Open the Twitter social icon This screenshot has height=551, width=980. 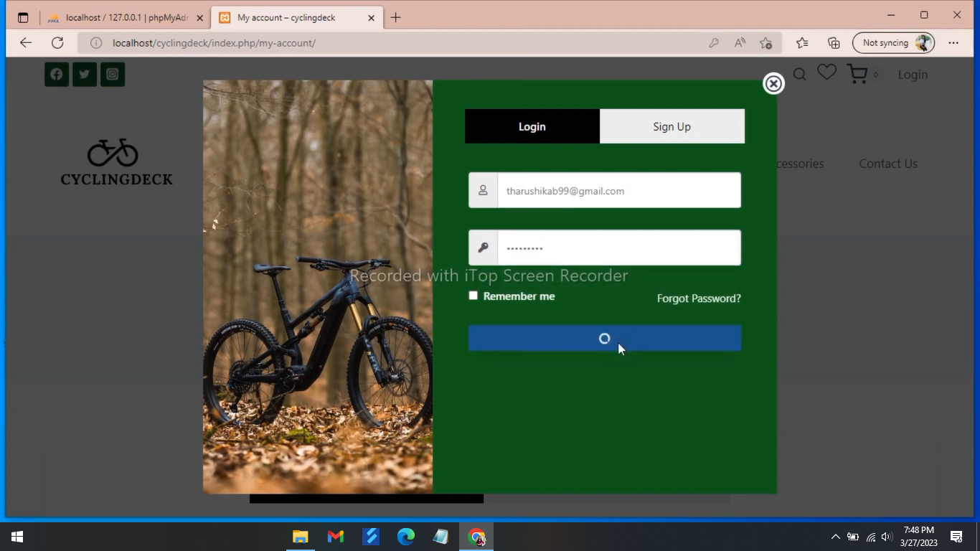click(85, 74)
